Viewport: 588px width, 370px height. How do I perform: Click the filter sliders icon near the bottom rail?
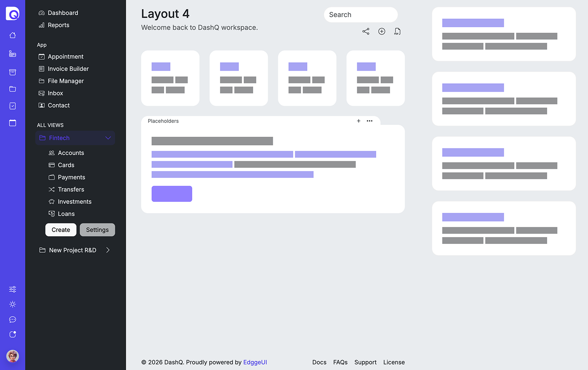tap(12, 289)
